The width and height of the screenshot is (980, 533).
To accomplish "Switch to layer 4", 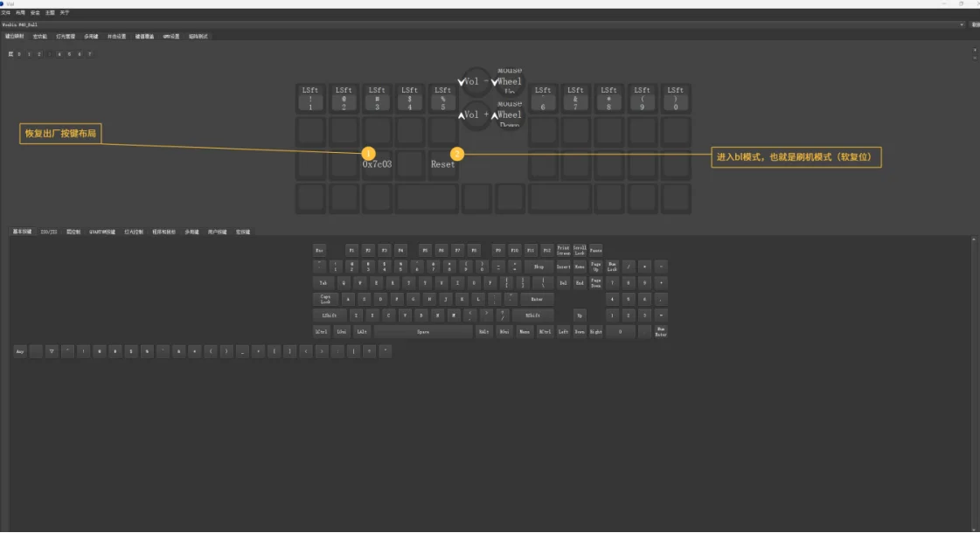I will coord(60,54).
